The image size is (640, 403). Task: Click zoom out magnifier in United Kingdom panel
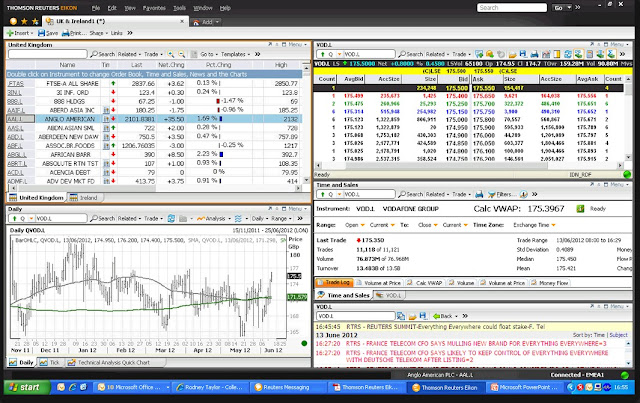(182, 54)
